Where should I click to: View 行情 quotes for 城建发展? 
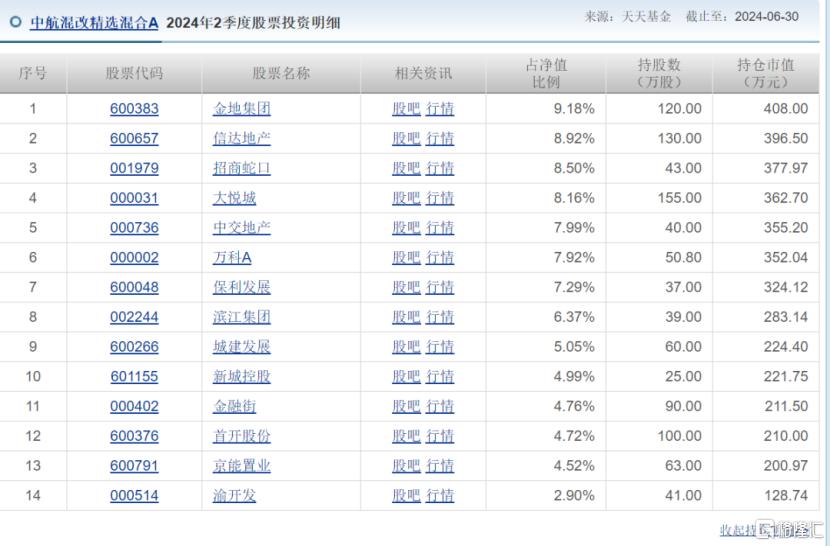(x=440, y=346)
